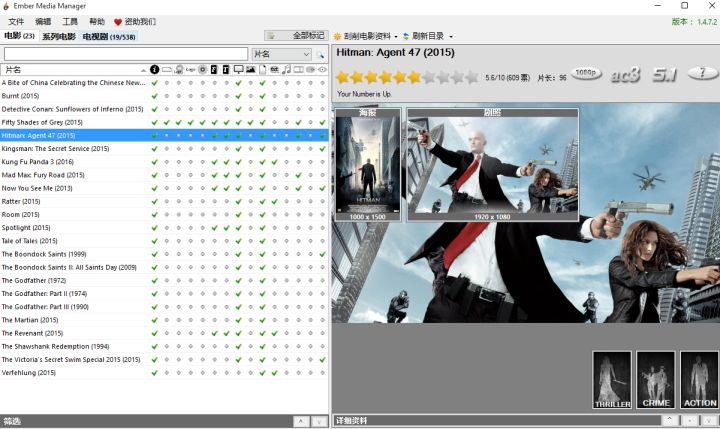Open the 编辑 menu
Image resolution: width=720 pixels, height=429 pixels.
click(43, 22)
